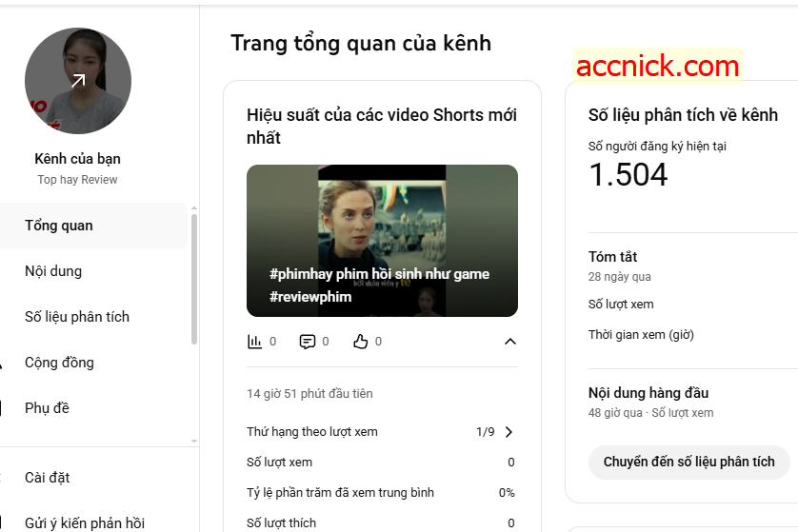Click Chuyển đến số liệu phân tích button
Viewport: 798px width, 532px height.
pyautogui.click(x=689, y=462)
